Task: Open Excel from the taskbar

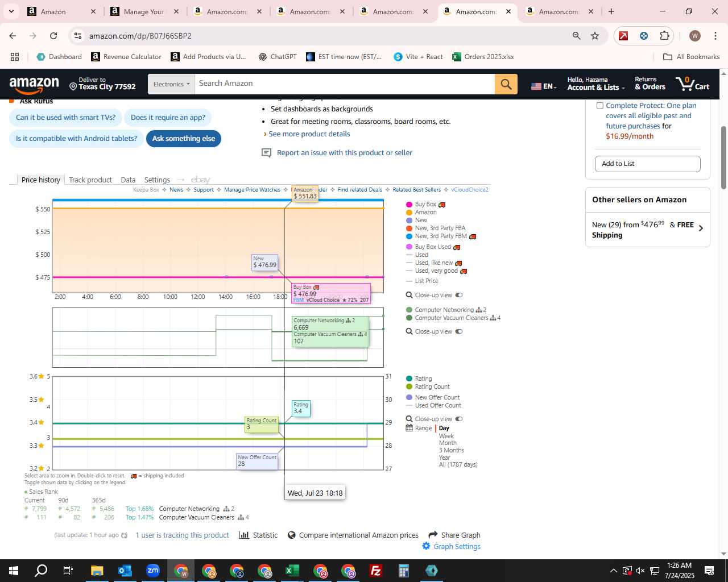Action: pyautogui.click(x=292, y=571)
